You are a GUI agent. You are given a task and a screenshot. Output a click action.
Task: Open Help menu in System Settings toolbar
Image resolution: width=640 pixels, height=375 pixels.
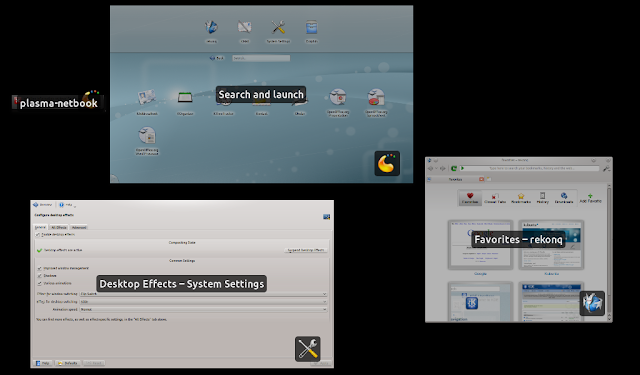pos(67,204)
